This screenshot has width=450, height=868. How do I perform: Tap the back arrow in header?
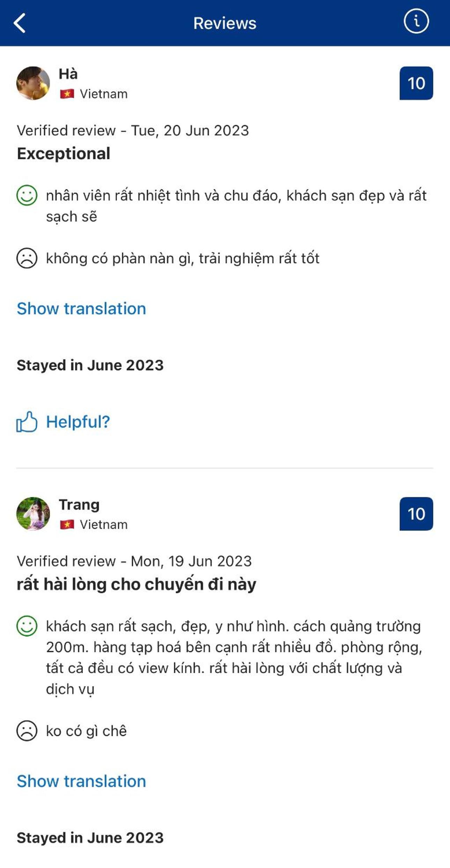[x=20, y=23]
